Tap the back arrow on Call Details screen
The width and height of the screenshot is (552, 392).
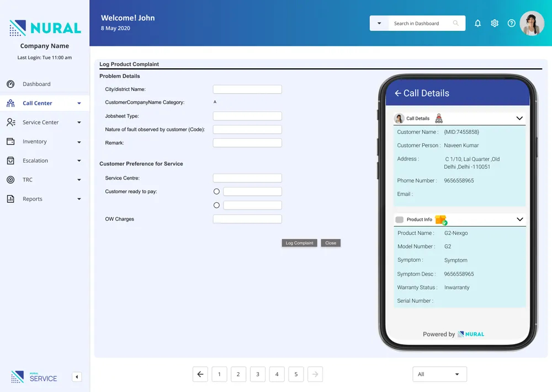click(399, 93)
